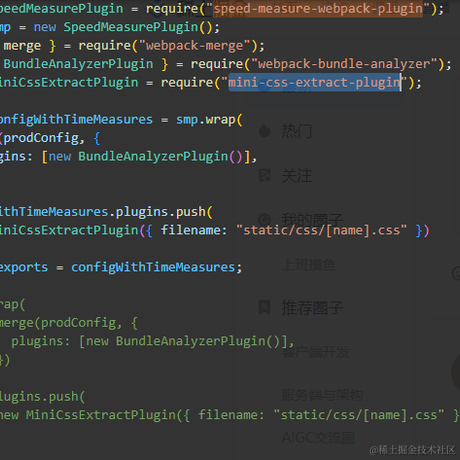Screen dimensions: 460x460
Task: Open the 关注 sidebar item
Action: pyautogui.click(x=297, y=176)
